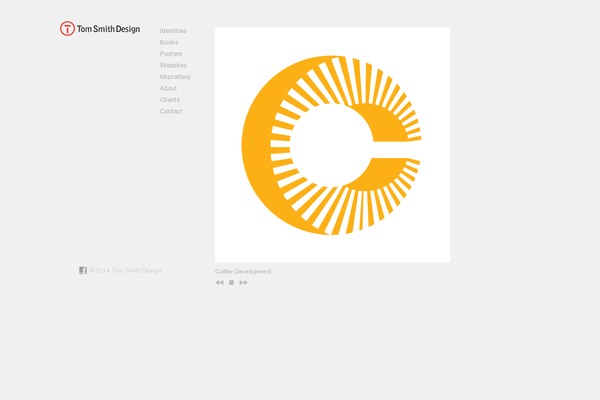Viewport: 600px width, 400px height.
Task: Click the Cutler Development caption
Action: [x=243, y=271]
